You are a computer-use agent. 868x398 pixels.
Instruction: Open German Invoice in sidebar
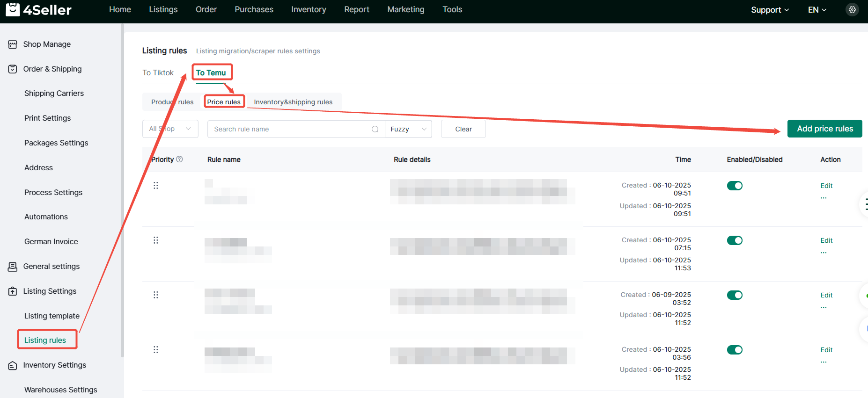coord(51,242)
